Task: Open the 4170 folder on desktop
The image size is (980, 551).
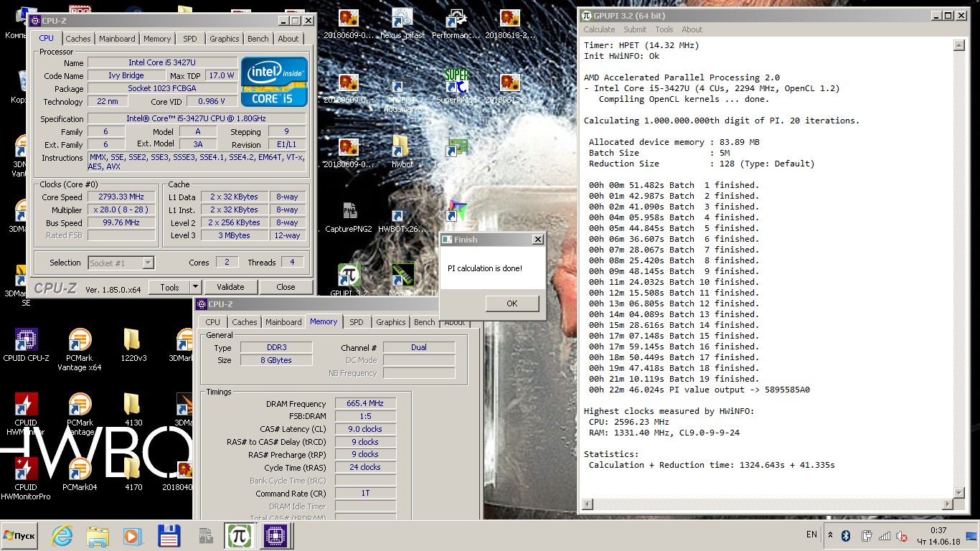Action: [x=133, y=474]
